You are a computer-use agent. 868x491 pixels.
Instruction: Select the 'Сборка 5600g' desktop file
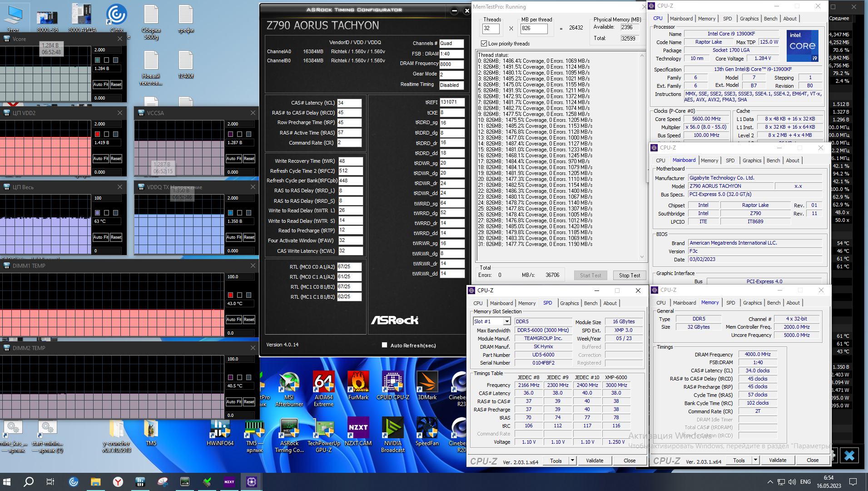(x=151, y=22)
